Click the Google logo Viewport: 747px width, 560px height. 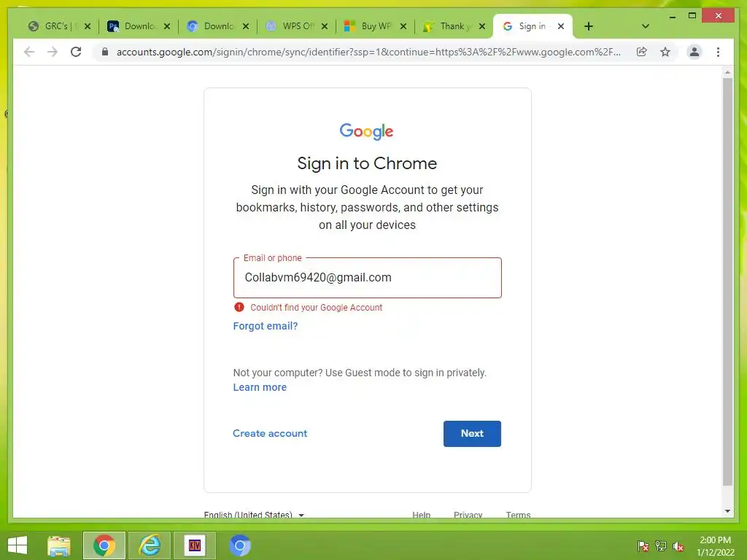366,131
